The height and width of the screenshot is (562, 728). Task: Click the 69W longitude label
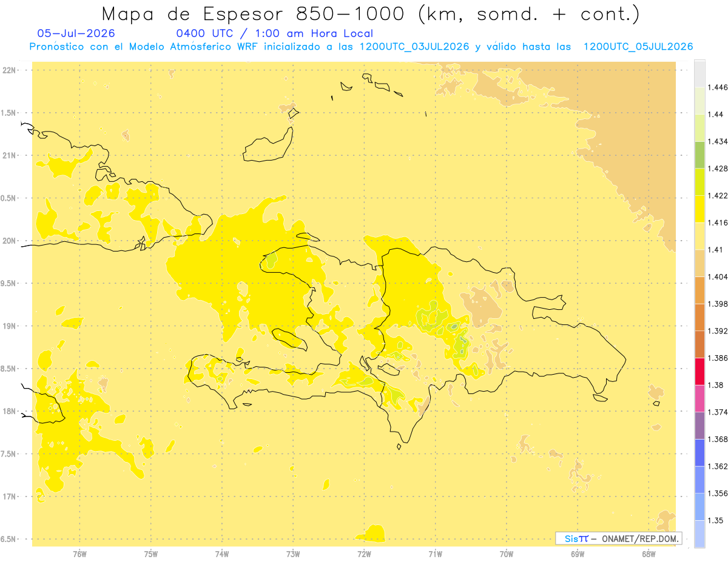(578, 554)
